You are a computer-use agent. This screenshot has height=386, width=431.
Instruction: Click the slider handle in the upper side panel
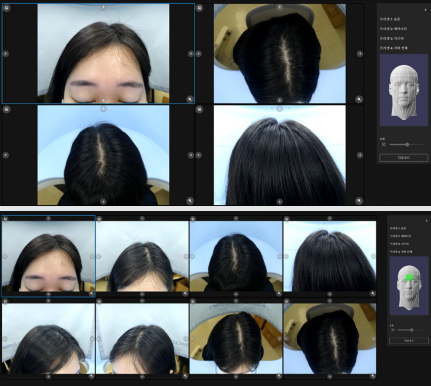point(407,144)
